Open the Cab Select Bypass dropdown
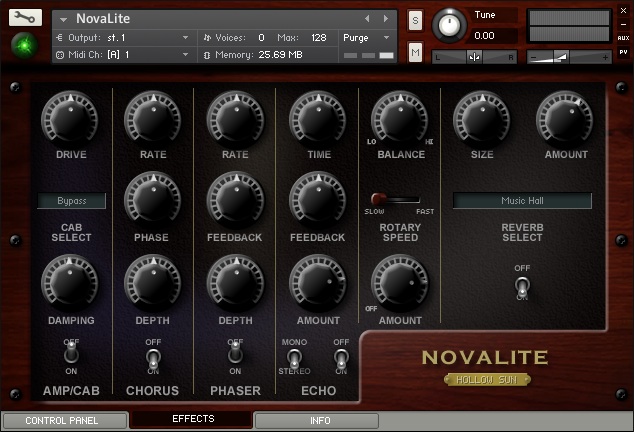The width and height of the screenshot is (634, 432). [x=71, y=201]
